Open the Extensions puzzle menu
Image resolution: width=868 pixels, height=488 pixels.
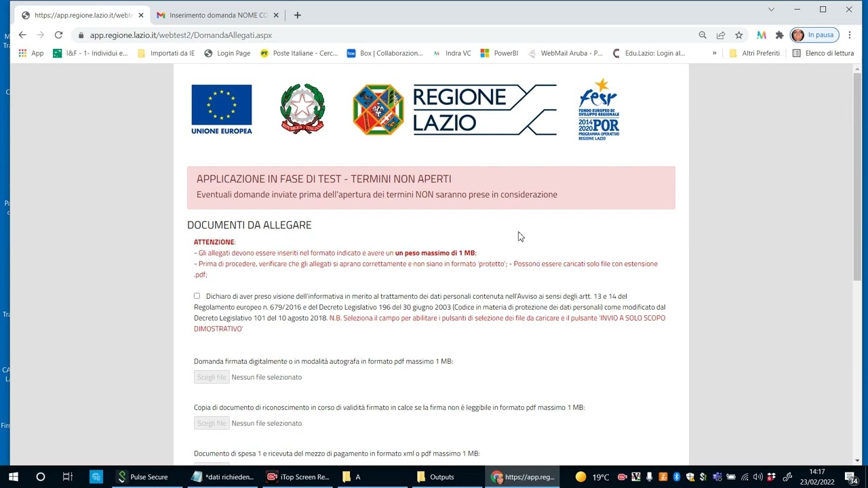[x=779, y=35]
